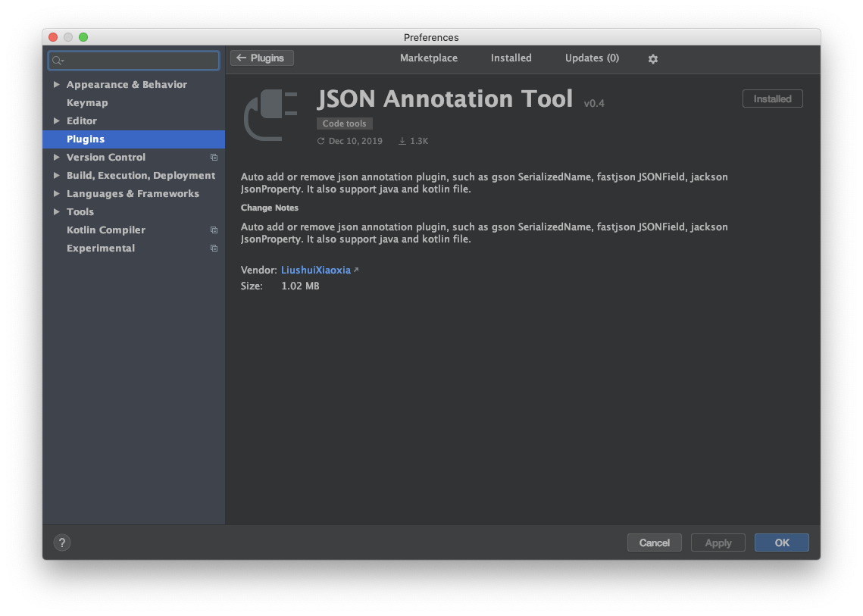Click project-level icon beside Kotlin Compiler
The image size is (863, 616).
click(x=214, y=230)
